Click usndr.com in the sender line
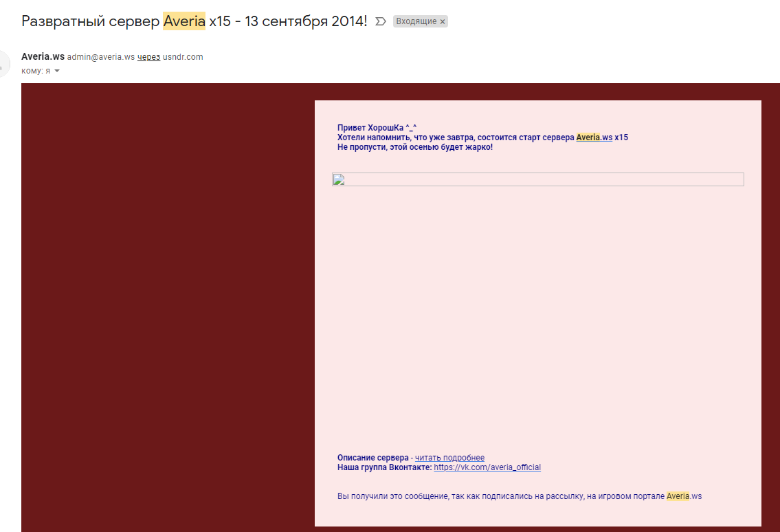The height and width of the screenshot is (532, 780). click(x=183, y=56)
